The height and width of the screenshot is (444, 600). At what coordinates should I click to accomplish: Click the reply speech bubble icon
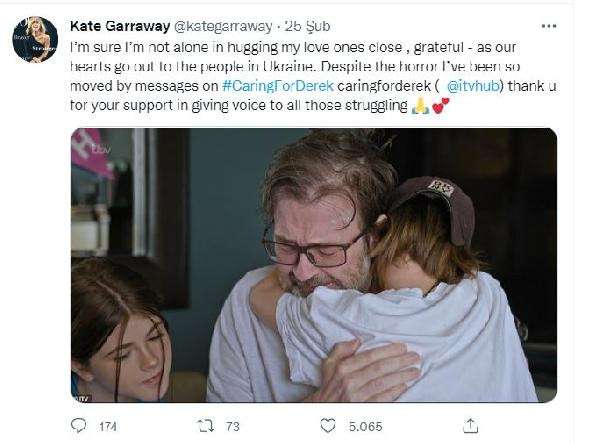click(x=79, y=426)
